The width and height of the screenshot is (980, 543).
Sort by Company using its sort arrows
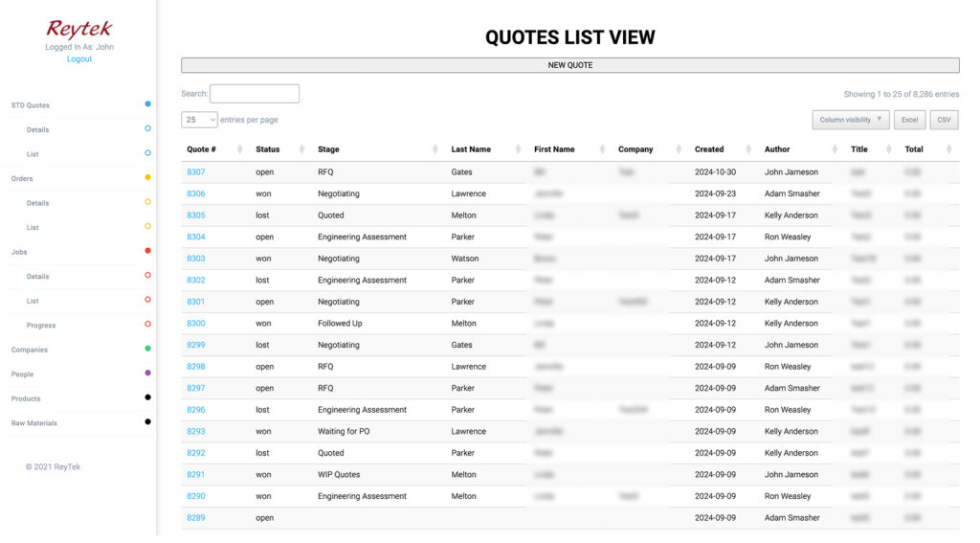pyautogui.click(x=679, y=148)
